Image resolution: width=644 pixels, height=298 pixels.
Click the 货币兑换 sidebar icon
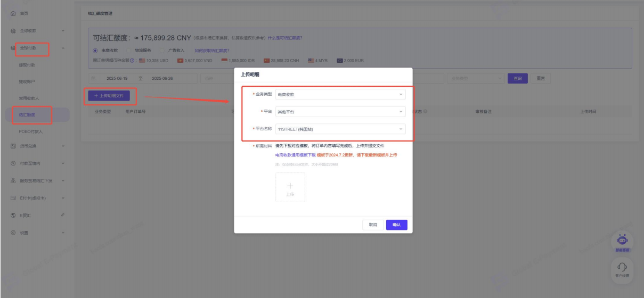click(13, 146)
